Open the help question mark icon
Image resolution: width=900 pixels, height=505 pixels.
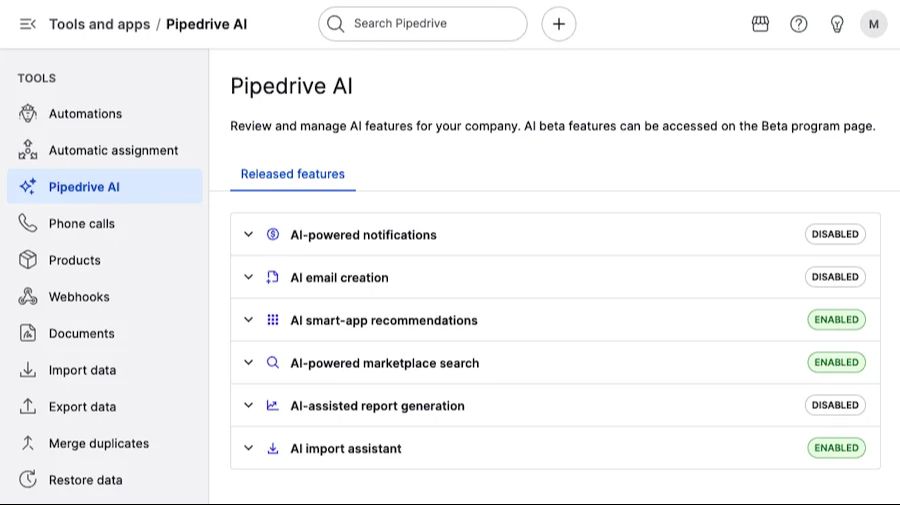798,24
